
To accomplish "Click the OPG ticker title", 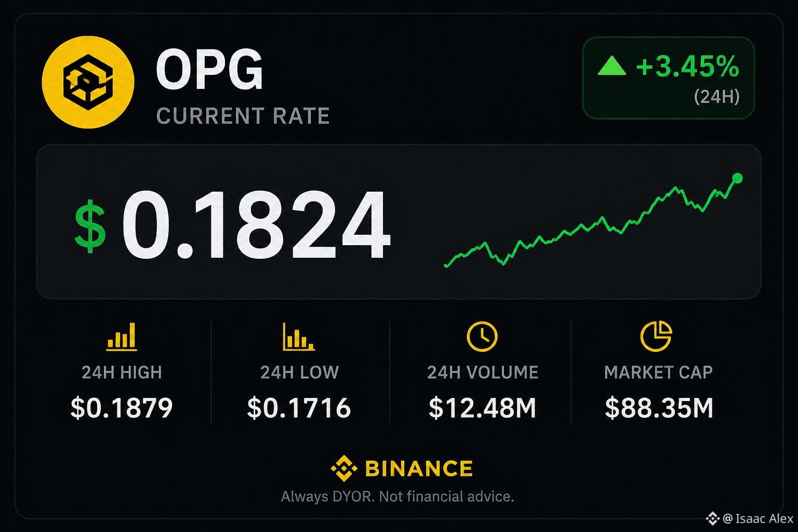I will pos(209,70).
